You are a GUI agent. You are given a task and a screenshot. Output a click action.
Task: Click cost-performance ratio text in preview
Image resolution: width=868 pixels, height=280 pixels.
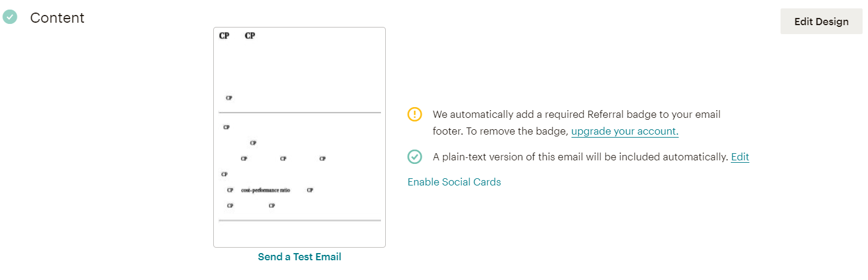(265, 190)
